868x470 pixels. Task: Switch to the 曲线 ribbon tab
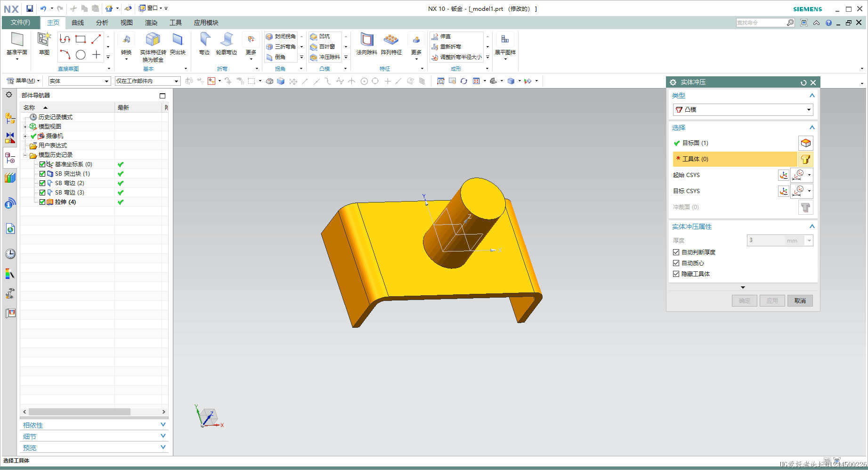(78, 23)
